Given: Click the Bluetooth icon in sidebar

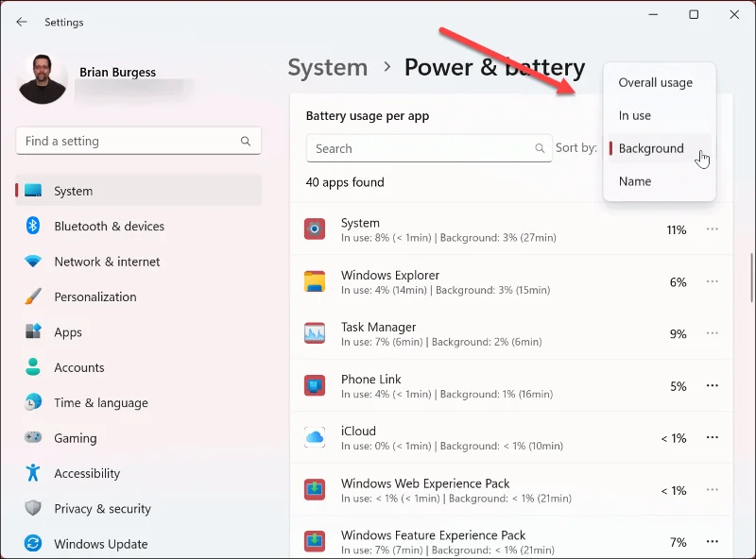Looking at the screenshot, I should [33, 225].
